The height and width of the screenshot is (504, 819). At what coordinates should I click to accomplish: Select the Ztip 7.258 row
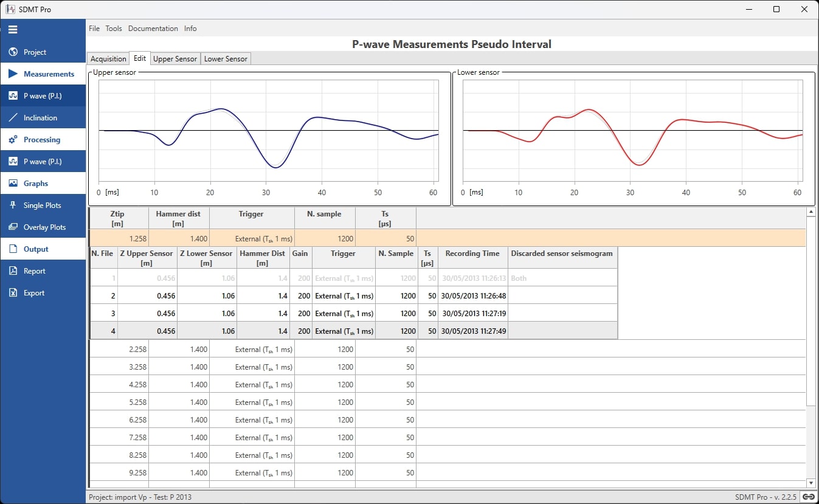point(448,438)
